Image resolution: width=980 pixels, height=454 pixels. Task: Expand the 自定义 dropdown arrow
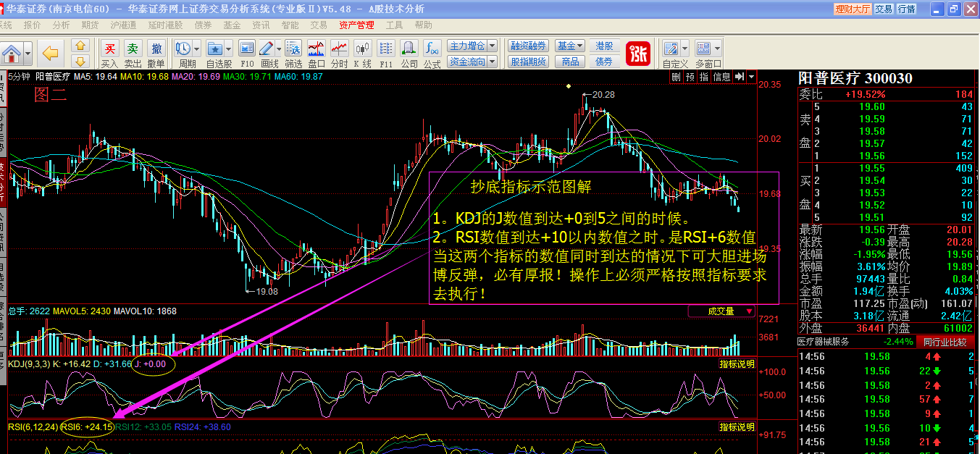coord(685,49)
